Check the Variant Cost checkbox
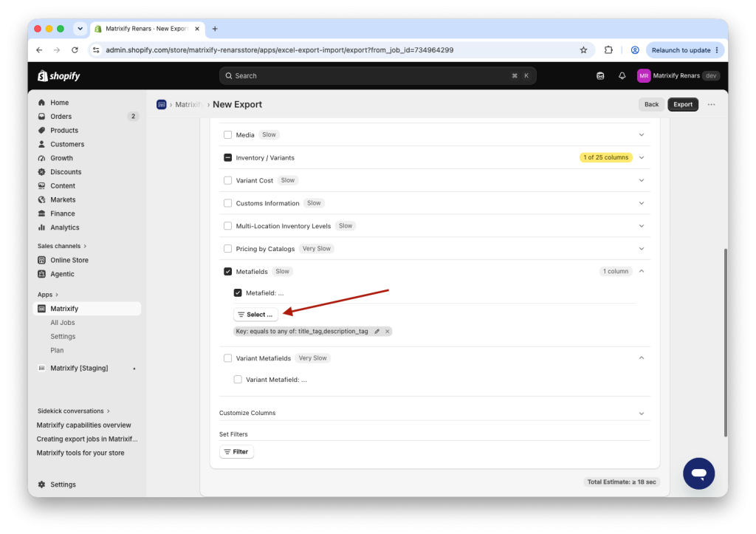The width and height of the screenshot is (756, 534). (x=227, y=180)
